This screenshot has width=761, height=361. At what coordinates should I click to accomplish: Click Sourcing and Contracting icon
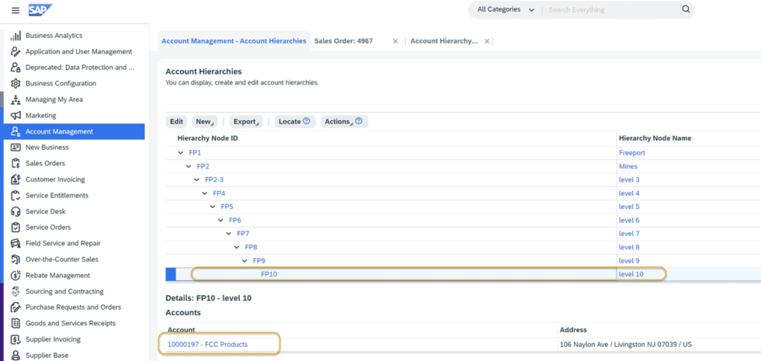(16, 291)
